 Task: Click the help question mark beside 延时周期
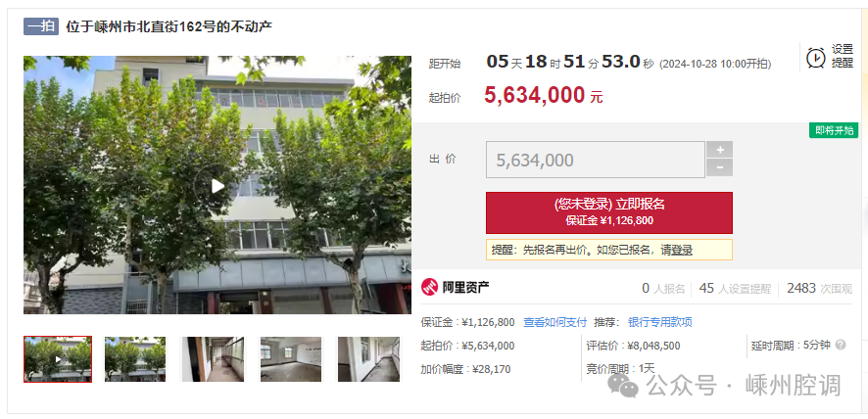841,345
